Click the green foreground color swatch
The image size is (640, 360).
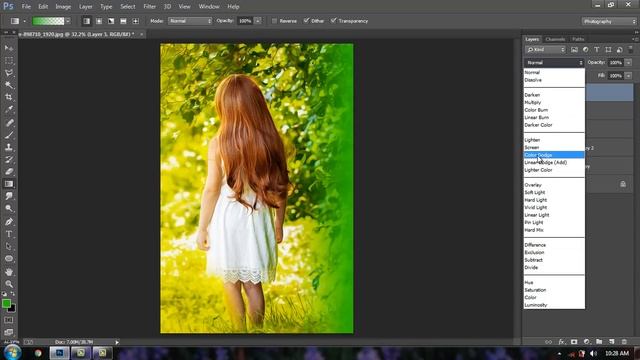[6, 303]
